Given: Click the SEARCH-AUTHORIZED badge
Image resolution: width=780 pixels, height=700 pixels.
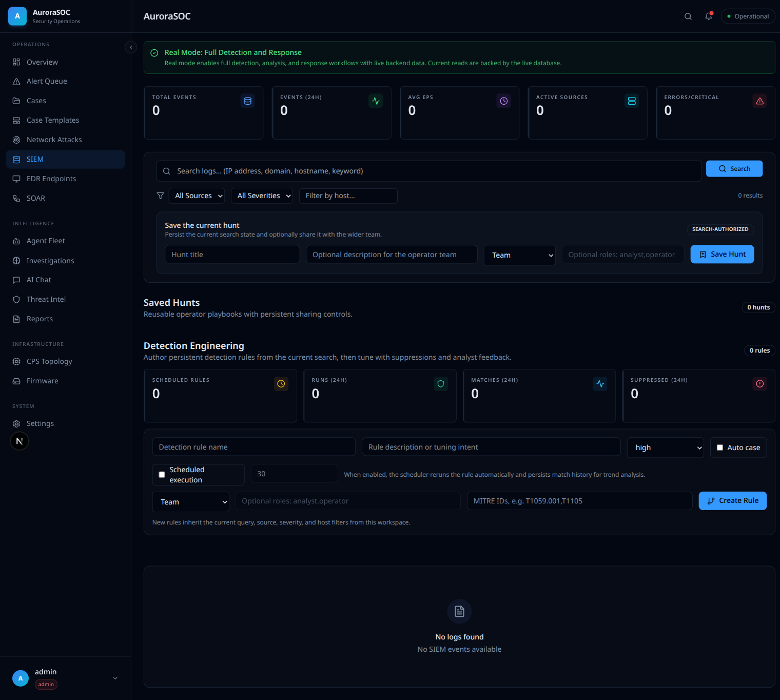Looking at the screenshot, I should point(720,229).
